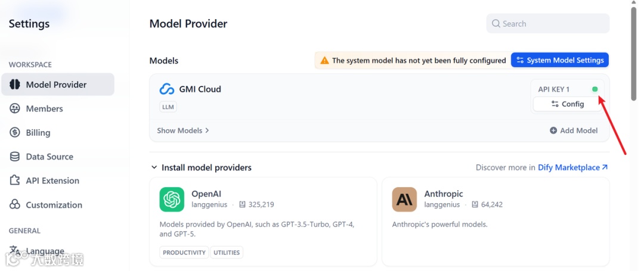Click the Model Provider brain icon
The width and height of the screenshot is (644, 271).
pos(15,85)
